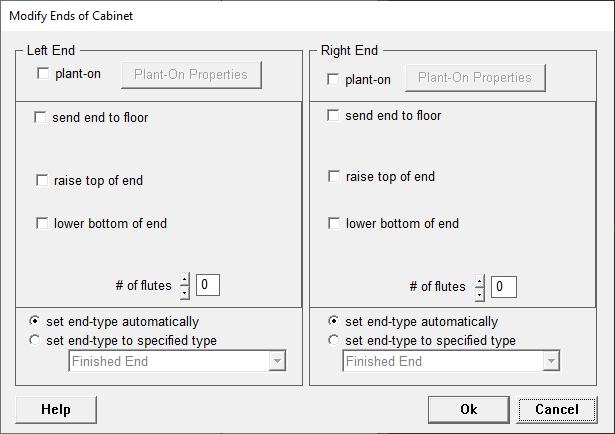615x434 pixels.
Task: Tick Left End lower bottom of end
Action: point(42,223)
